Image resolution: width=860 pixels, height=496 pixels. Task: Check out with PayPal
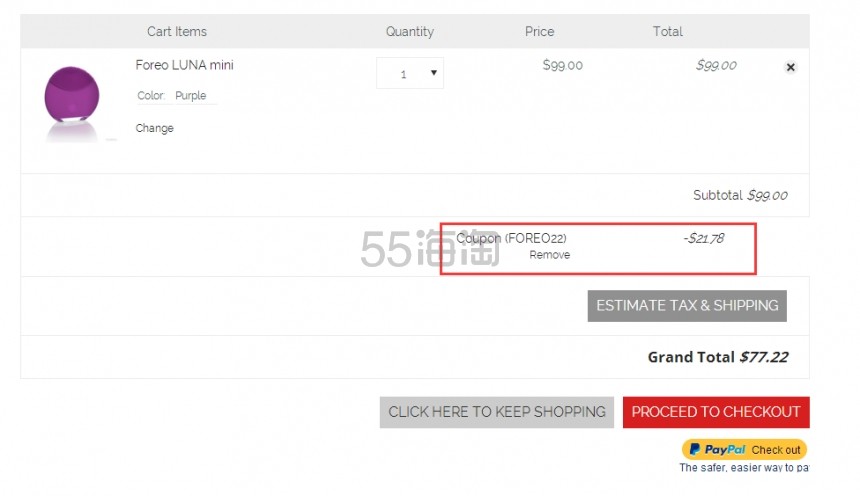click(744, 449)
